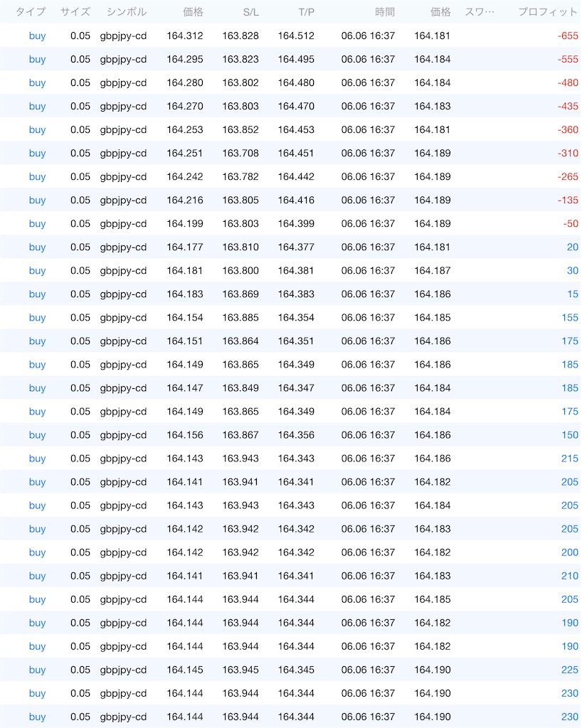
Task: Select the -265 profit value
Action: click(x=568, y=177)
